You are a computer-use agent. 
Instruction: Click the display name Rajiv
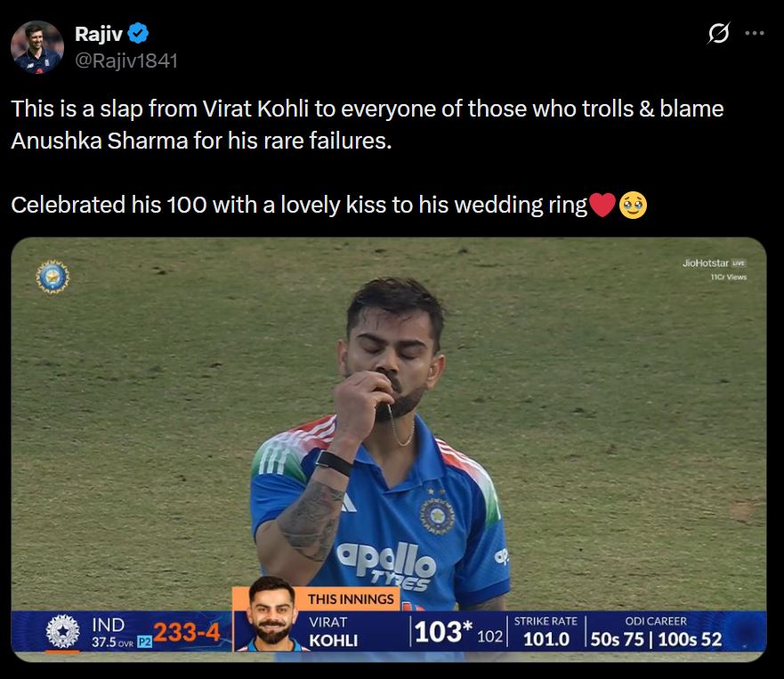[x=99, y=34]
